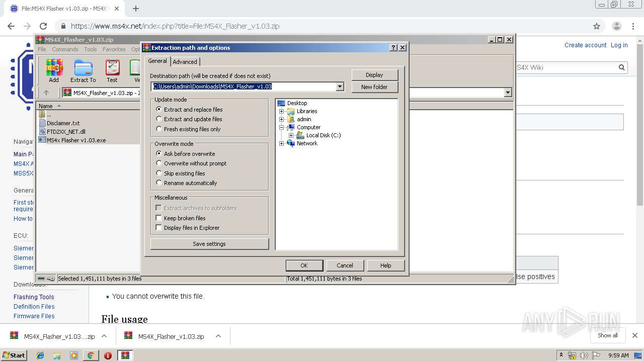Collapse Computer tree node

pyautogui.click(x=282, y=127)
